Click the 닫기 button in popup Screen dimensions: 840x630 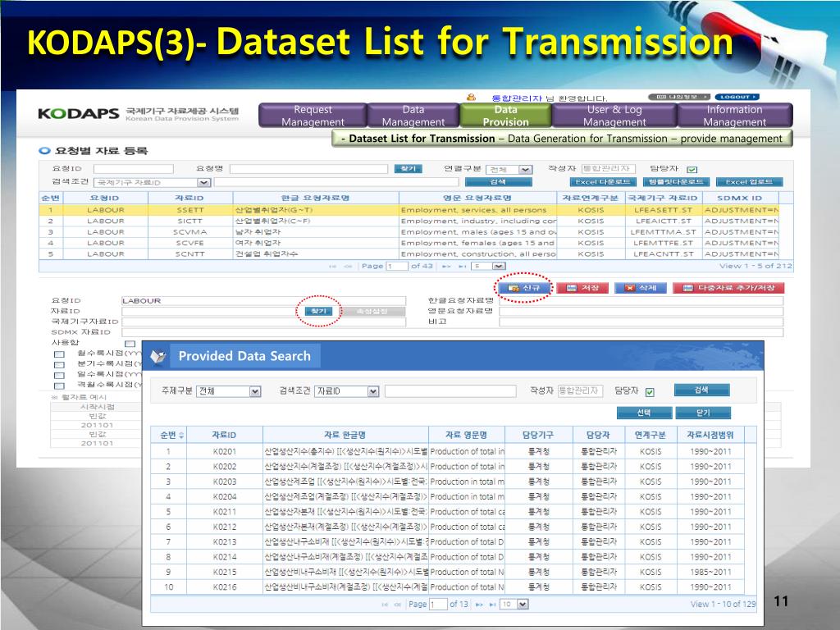pos(703,413)
